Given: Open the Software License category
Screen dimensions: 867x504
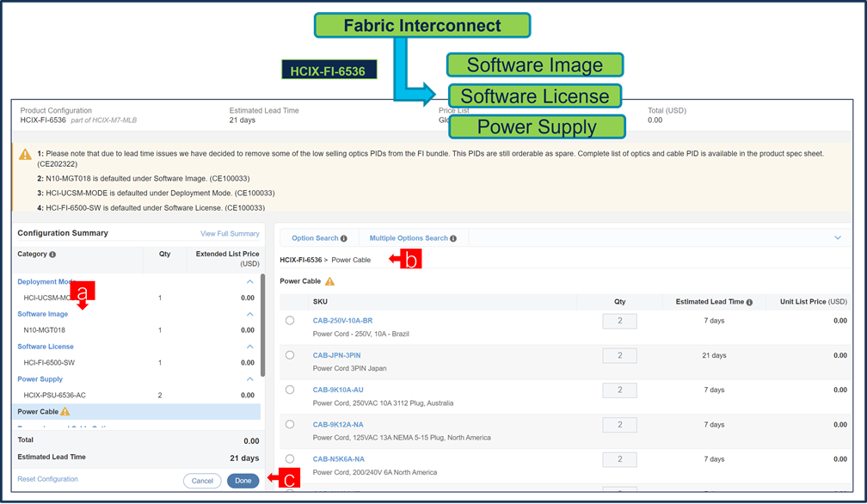Looking at the screenshot, I should pos(46,347).
